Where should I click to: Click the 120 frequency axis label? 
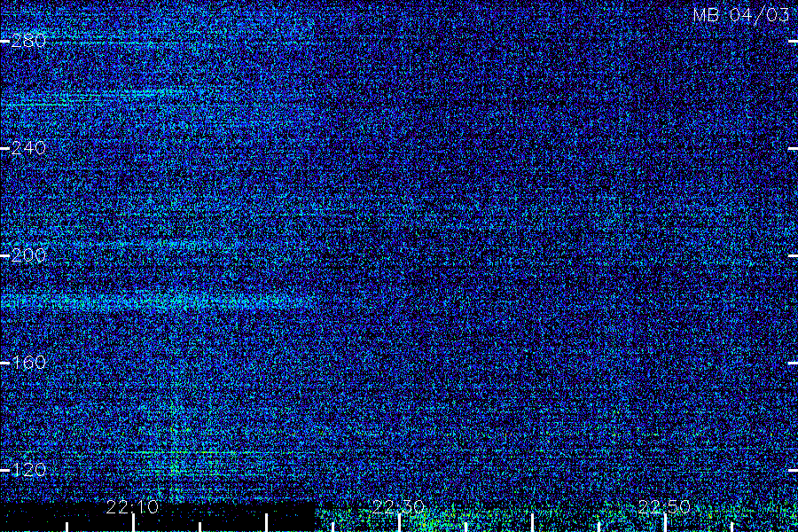(28, 470)
